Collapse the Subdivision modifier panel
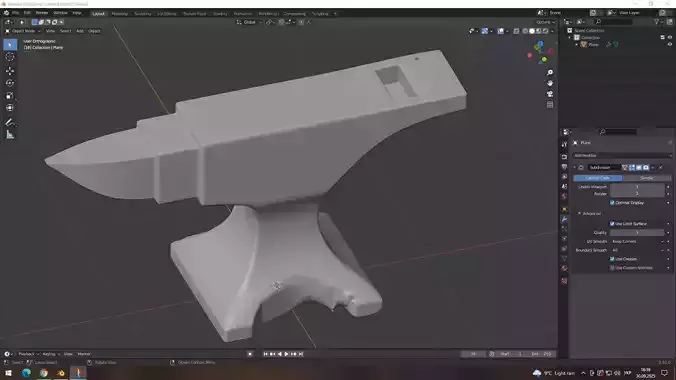 tap(575, 167)
